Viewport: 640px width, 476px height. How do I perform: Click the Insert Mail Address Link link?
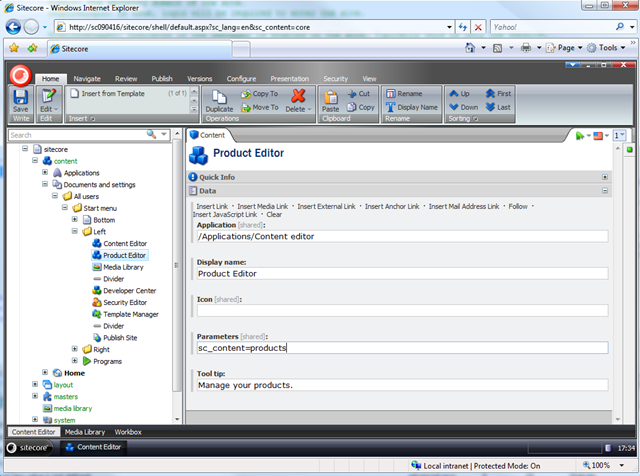(464, 207)
